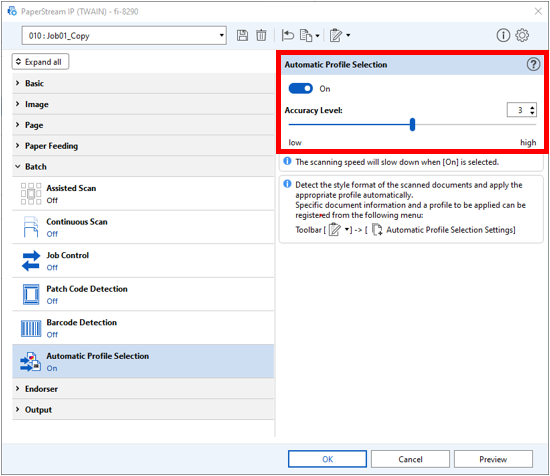The width and height of the screenshot is (550, 476).
Task: Turn off the Automatic Profile Selection switch
Action: 301,89
